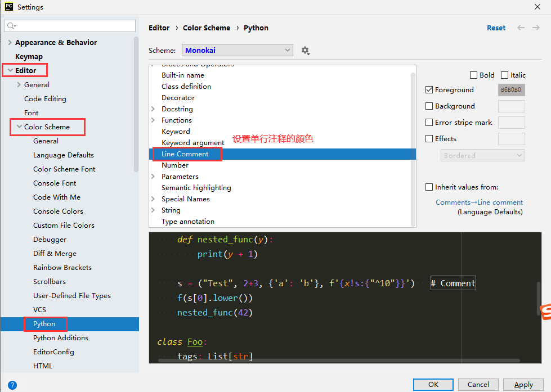Expand the Functions item arrow
This screenshot has height=392, width=551.
tap(153, 120)
